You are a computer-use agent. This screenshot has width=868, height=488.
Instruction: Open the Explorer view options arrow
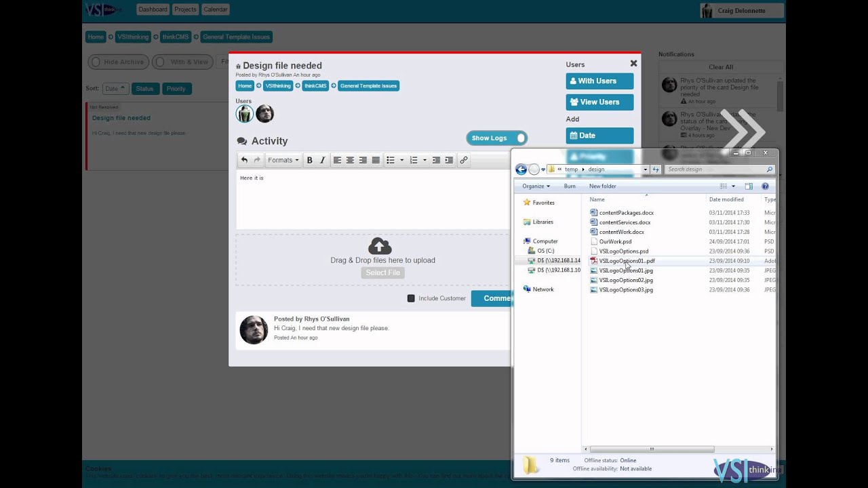[x=733, y=186]
